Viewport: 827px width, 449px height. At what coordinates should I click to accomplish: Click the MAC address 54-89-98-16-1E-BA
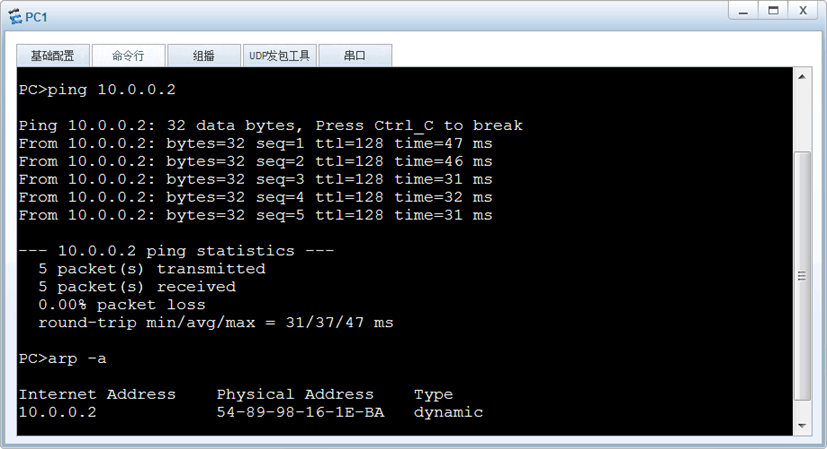click(300, 412)
